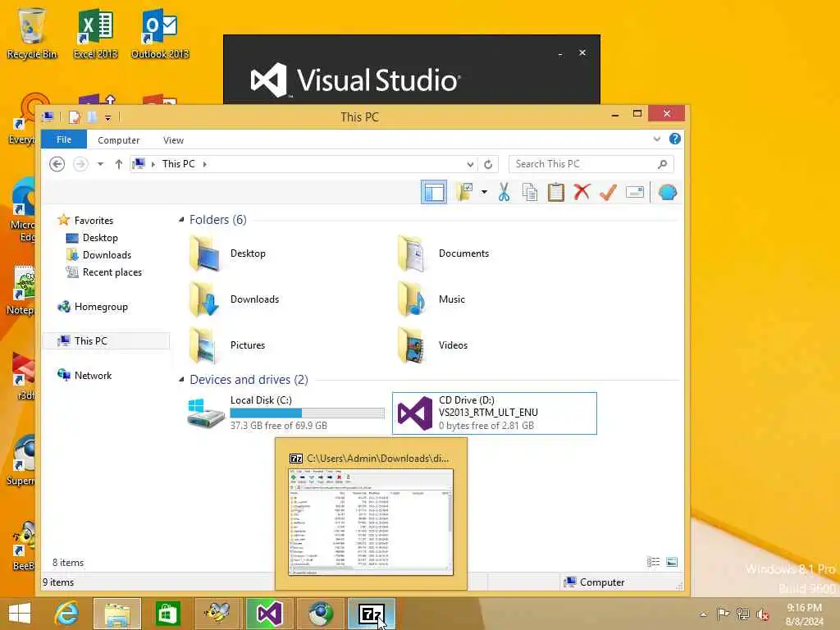Toggle the navigation pane toolbar button
Image resolution: width=840 pixels, height=630 pixels.
click(x=434, y=192)
